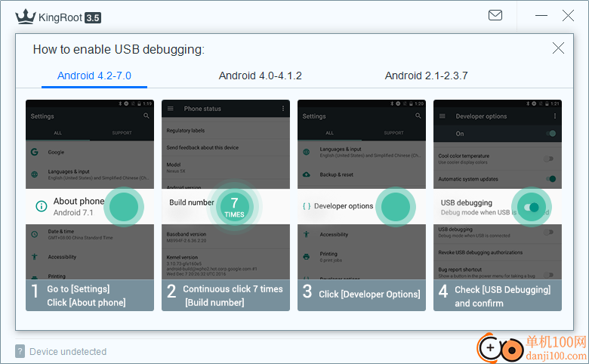Switch to the Android 4.2-7.0 tab
The height and width of the screenshot is (364, 589).
click(x=94, y=76)
